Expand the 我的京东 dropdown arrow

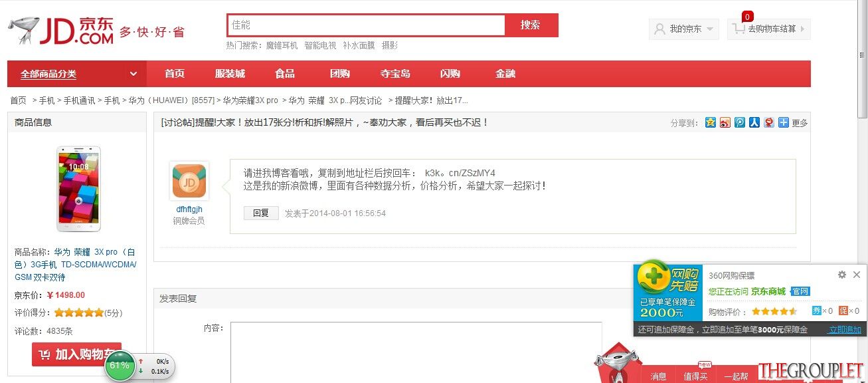pos(710,29)
